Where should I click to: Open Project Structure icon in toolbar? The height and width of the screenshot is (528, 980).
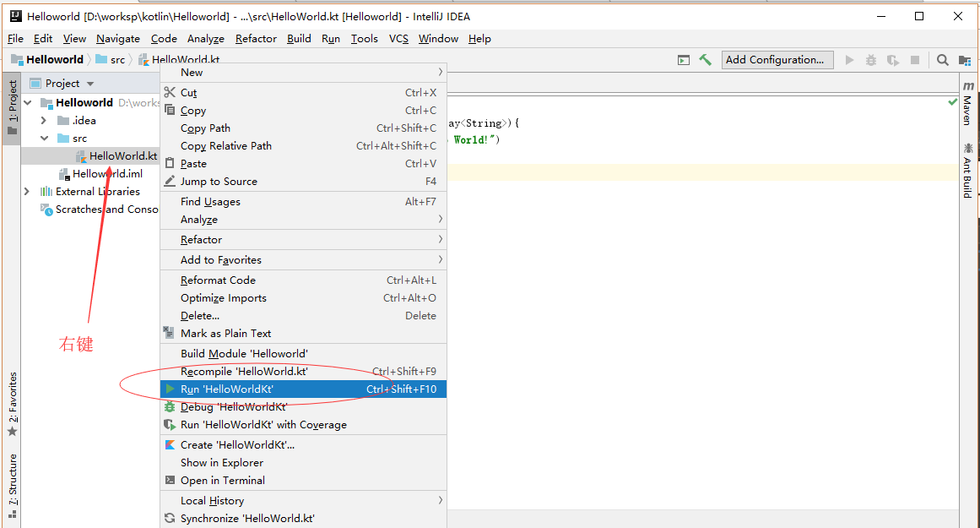coord(964,60)
